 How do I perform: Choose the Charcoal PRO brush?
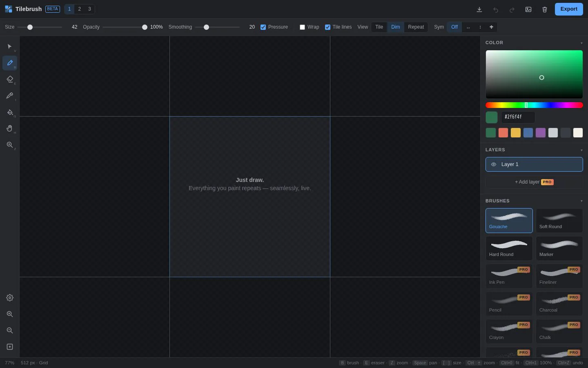click(559, 304)
